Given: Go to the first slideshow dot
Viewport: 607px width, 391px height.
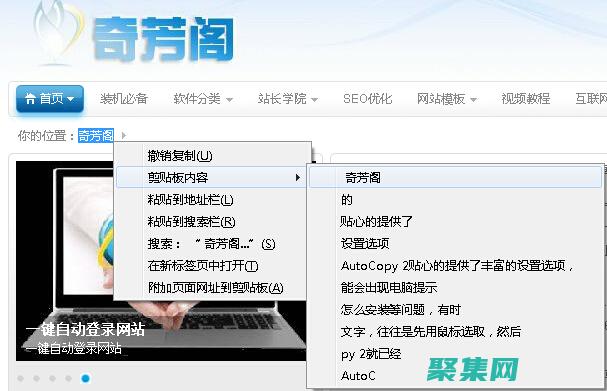Looking at the screenshot, I should pyautogui.click(x=21, y=378).
